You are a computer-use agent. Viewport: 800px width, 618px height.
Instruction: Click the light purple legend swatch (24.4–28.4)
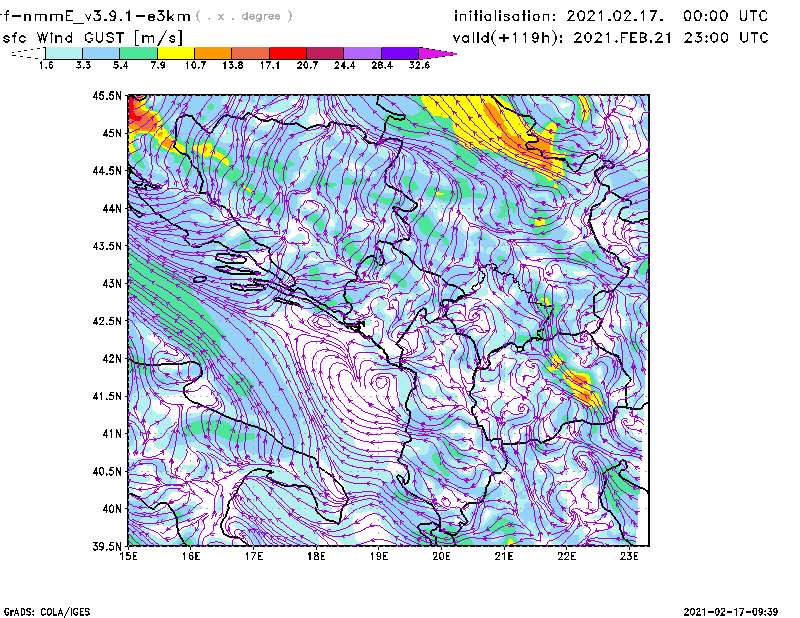point(362,53)
